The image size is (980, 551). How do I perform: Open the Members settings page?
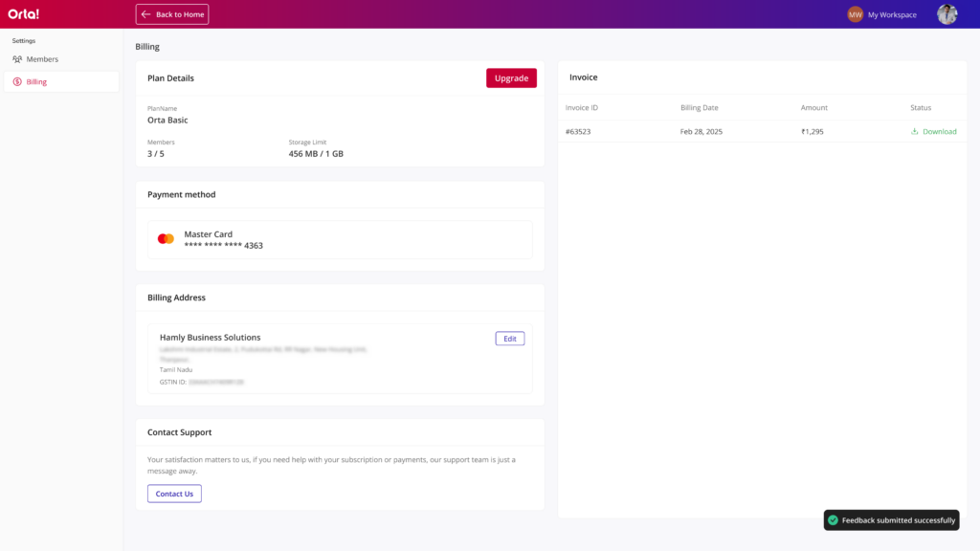(42, 59)
